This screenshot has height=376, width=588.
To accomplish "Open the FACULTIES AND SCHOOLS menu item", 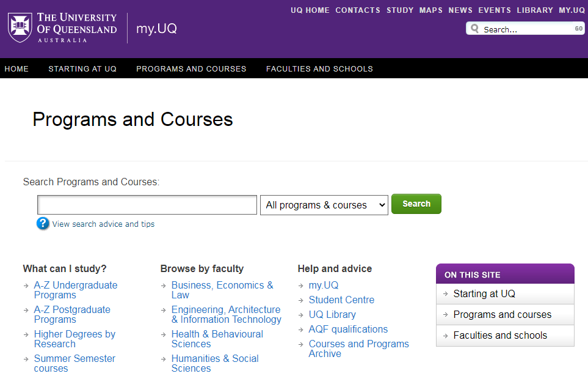I will [x=319, y=68].
